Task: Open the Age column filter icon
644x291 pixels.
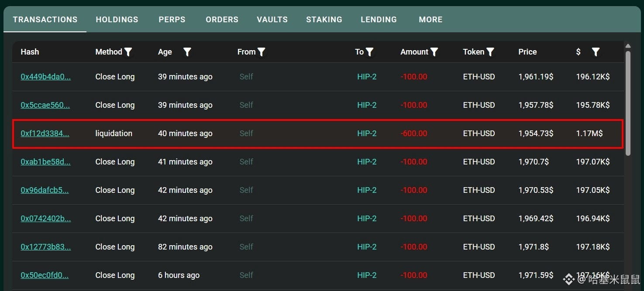Action: tap(187, 52)
